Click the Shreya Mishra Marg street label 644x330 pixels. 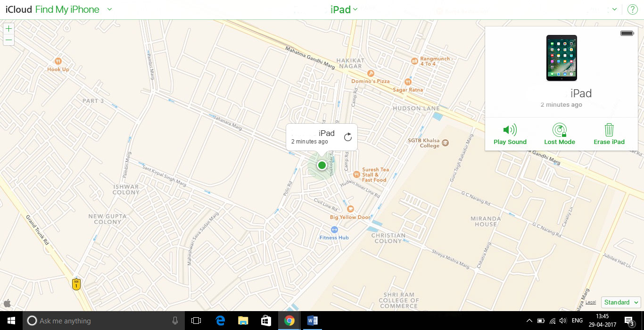coord(450,259)
